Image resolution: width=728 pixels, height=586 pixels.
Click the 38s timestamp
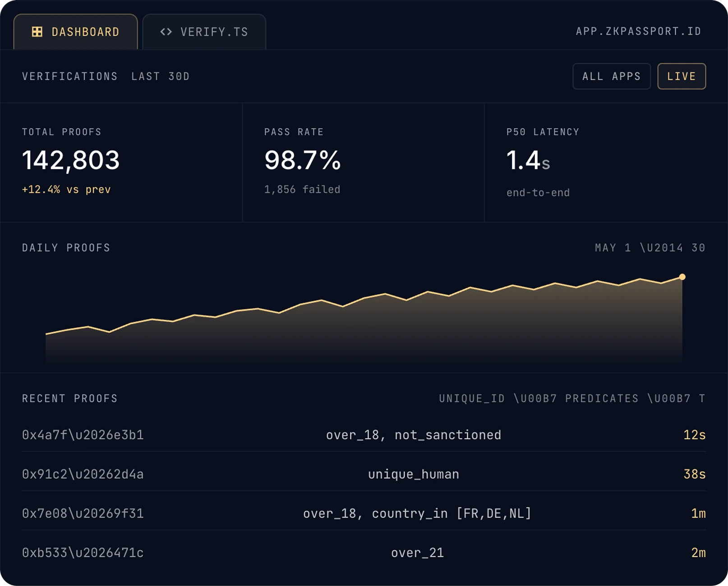[x=695, y=474]
